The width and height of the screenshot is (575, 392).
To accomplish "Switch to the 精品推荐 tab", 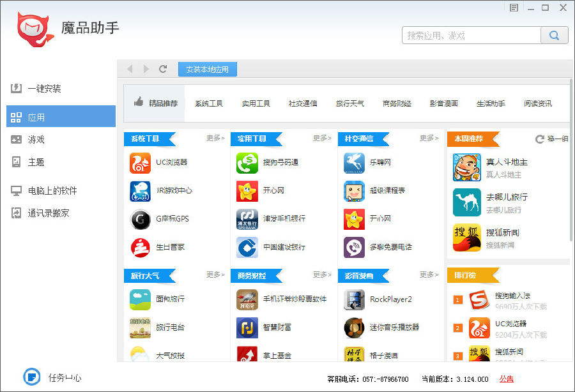I will coord(155,103).
